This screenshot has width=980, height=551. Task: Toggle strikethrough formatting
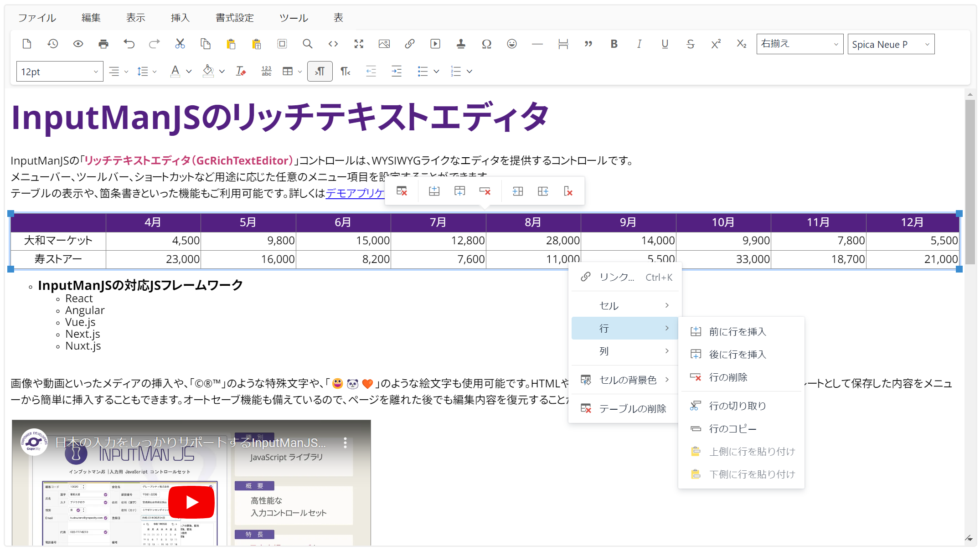691,44
